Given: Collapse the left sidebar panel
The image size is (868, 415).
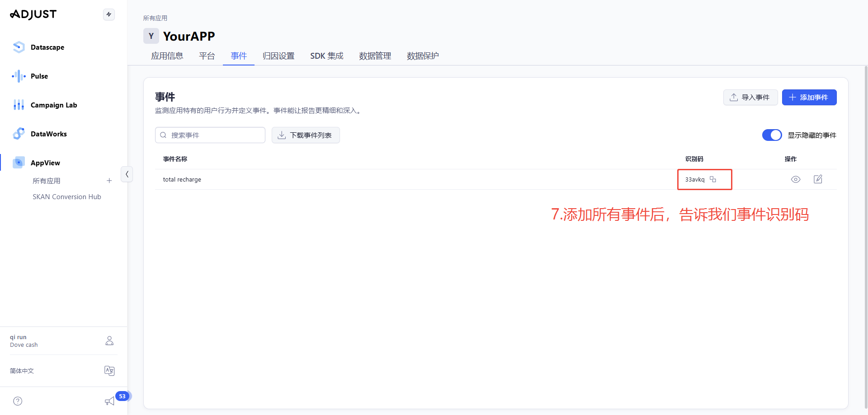Looking at the screenshot, I should coord(127,174).
